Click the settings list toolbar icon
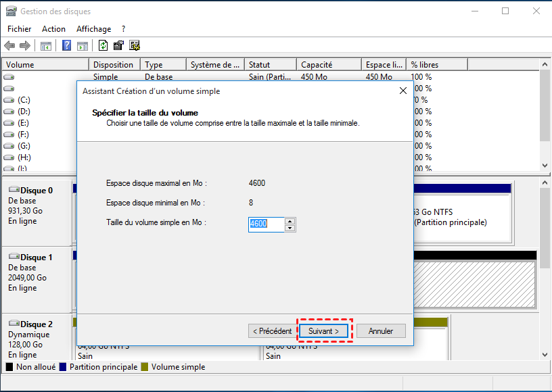This screenshot has width=552, height=392. 135,45
